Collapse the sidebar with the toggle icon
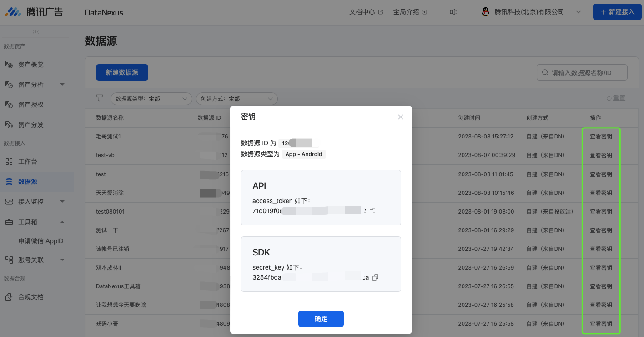The image size is (644, 337). [36, 31]
